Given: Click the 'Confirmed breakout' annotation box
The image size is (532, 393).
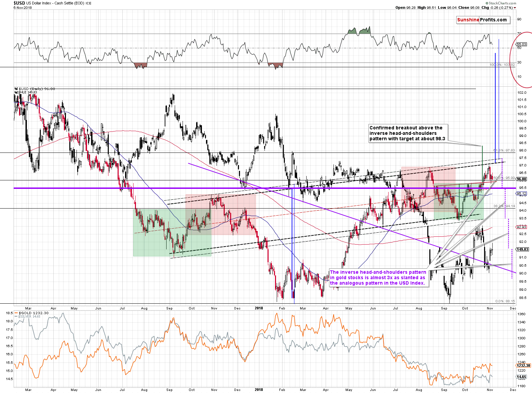Looking at the screenshot, I should point(408,133).
